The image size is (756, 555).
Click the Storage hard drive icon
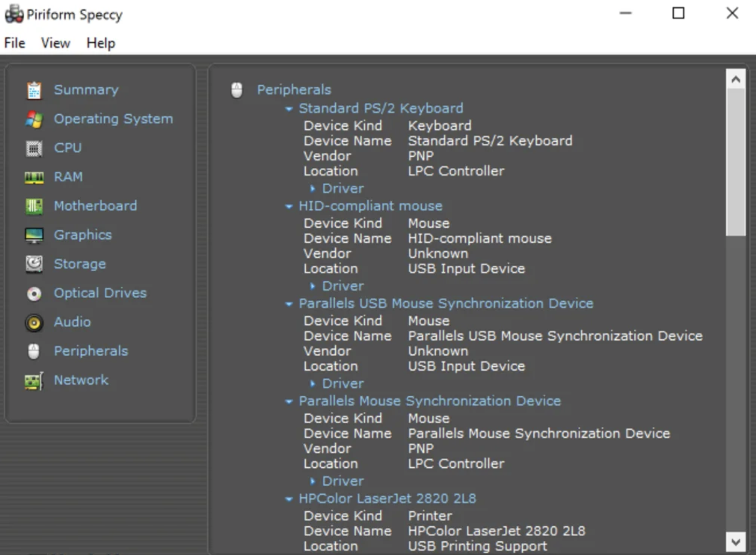pos(34,264)
